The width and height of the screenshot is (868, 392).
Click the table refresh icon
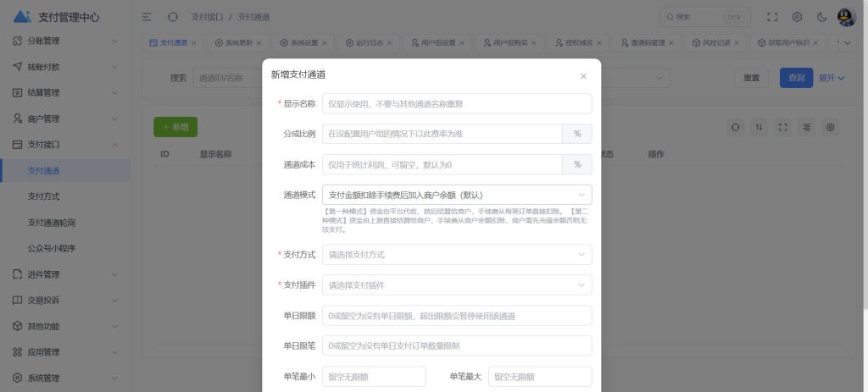tap(735, 127)
